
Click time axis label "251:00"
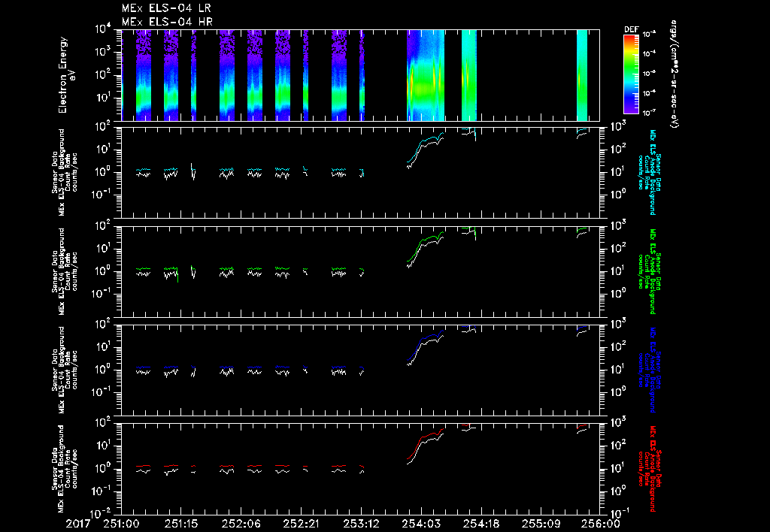click(x=121, y=524)
